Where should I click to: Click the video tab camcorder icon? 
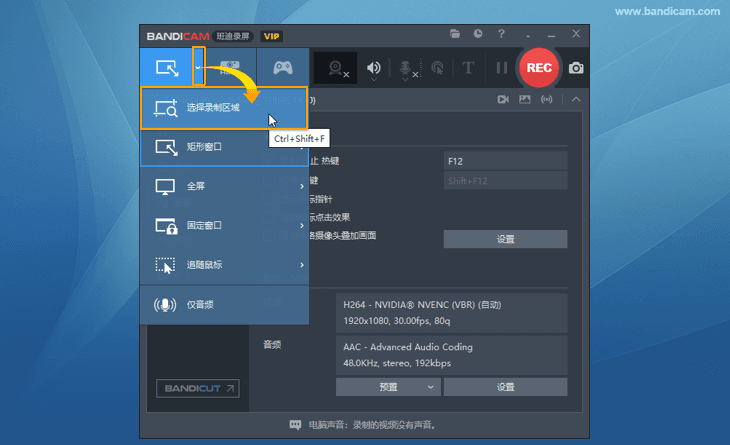click(503, 99)
